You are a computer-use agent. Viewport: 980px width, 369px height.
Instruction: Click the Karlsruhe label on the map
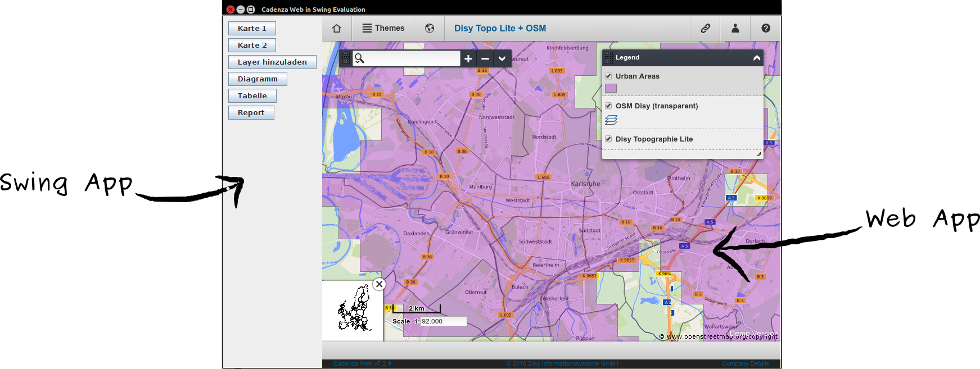[x=585, y=184]
